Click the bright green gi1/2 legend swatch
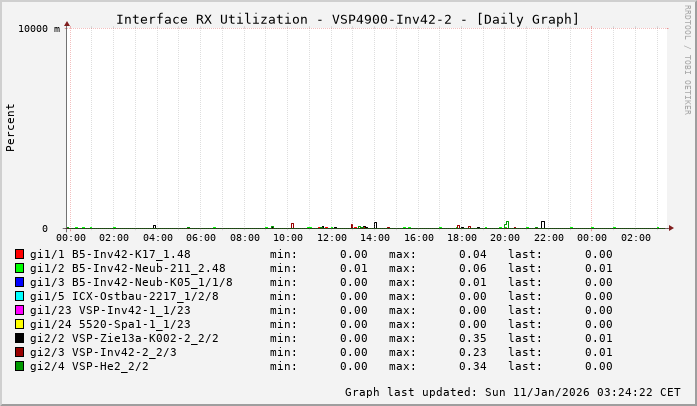The image size is (697, 406). [20, 268]
